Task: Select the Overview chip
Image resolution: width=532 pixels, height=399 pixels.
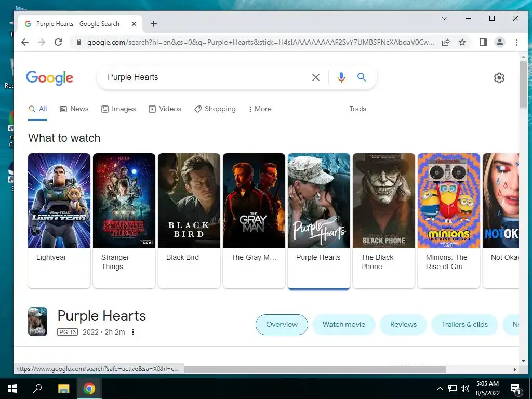Action: tap(282, 324)
